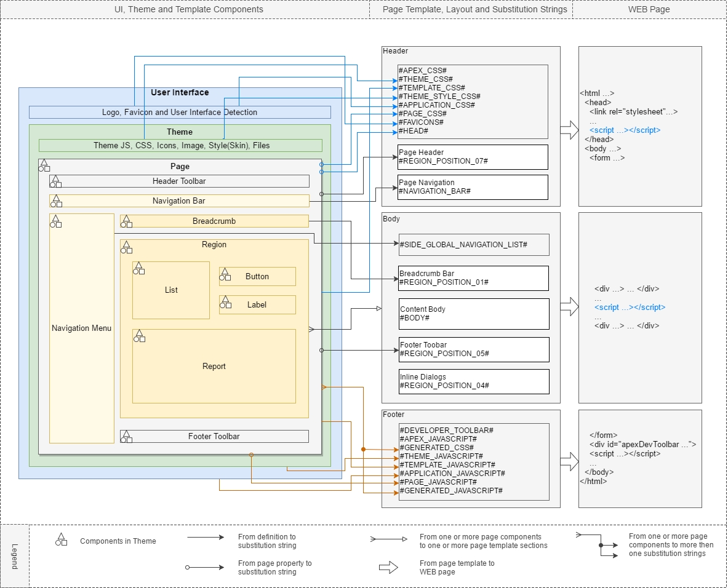
Task: Click the theme component icon beside Header Toolbar
Action: coord(56,181)
